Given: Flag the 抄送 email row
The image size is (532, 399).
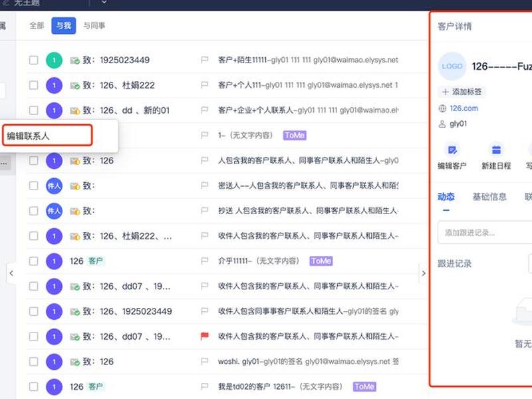Looking at the screenshot, I should point(205,210).
